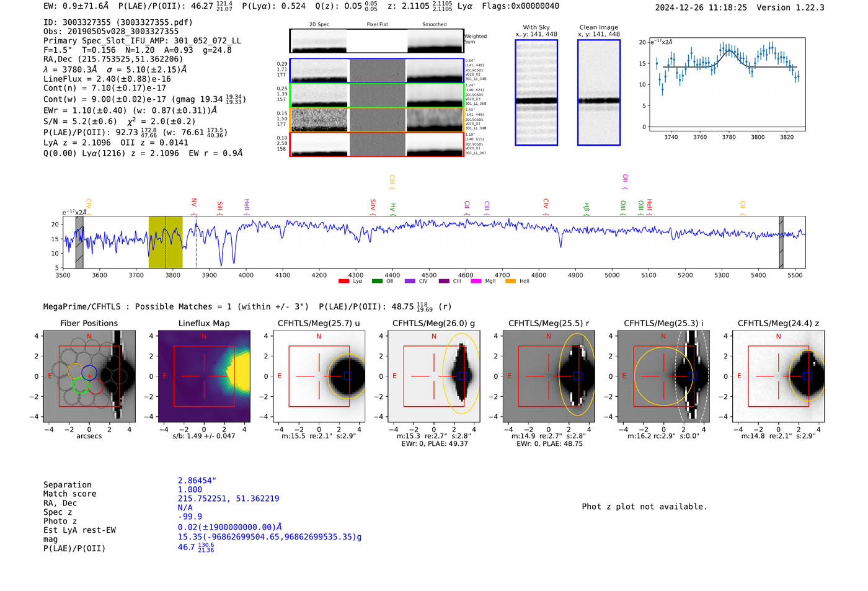
Task: Click the Photo z value -99.9
Action: click(190, 517)
